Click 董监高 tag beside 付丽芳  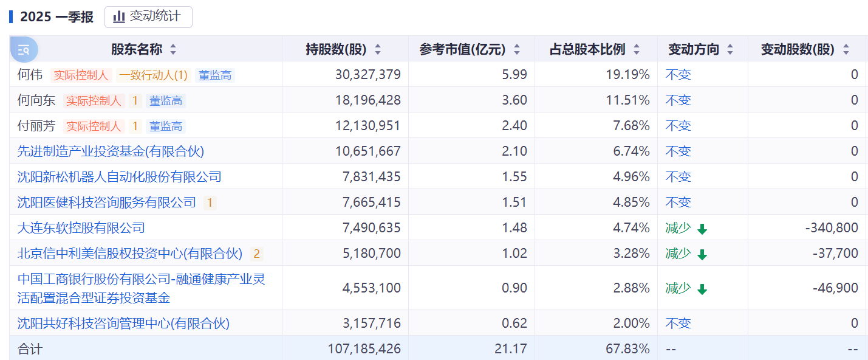(x=166, y=126)
